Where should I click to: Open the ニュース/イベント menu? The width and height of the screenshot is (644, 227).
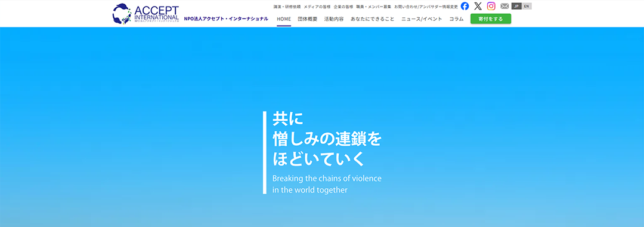pyautogui.click(x=422, y=19)
